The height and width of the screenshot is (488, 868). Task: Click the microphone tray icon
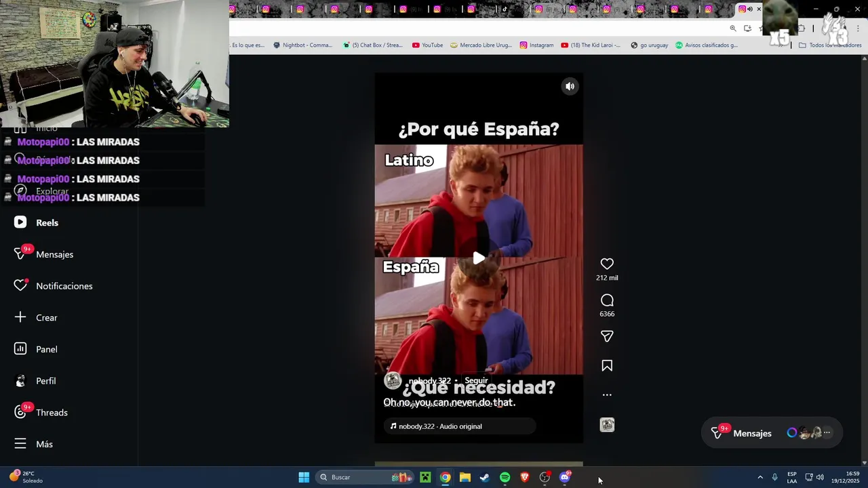(x=775, y=477)
